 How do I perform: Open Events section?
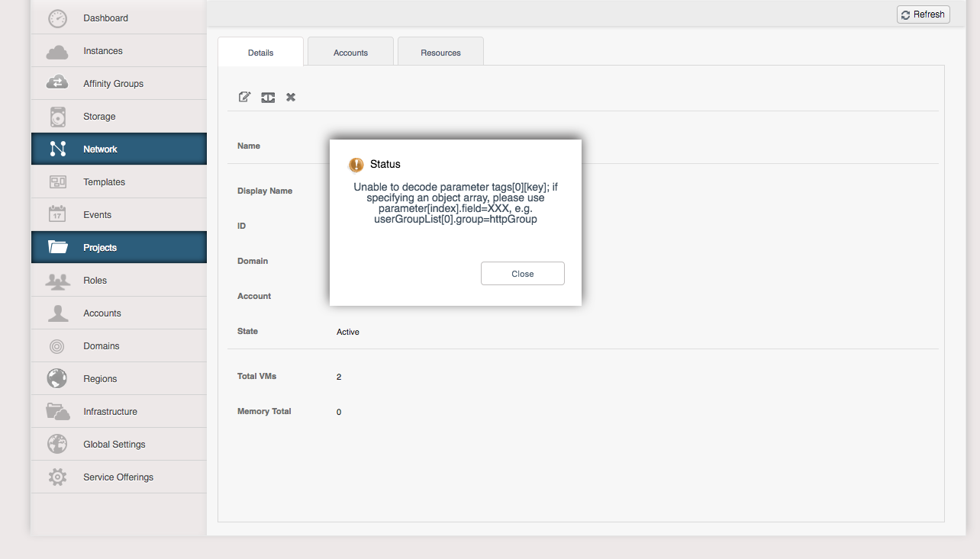click(x=119, y=214)
